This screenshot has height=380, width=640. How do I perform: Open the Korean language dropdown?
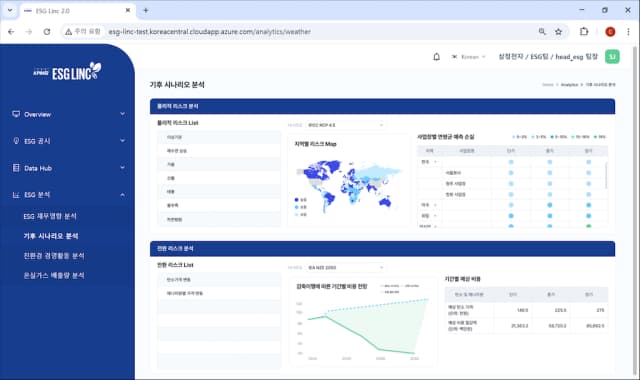click(469, 57)
